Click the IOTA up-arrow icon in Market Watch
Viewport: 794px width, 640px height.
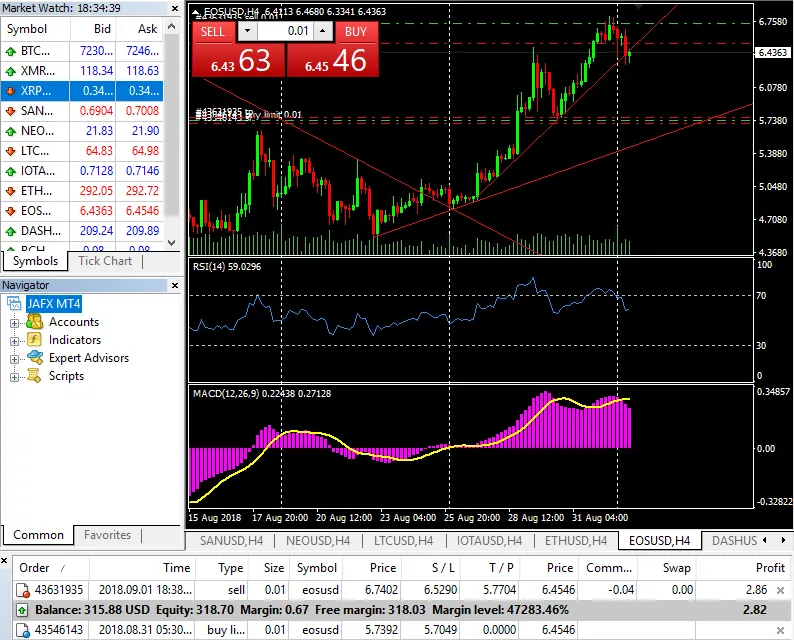coord(10,171)
